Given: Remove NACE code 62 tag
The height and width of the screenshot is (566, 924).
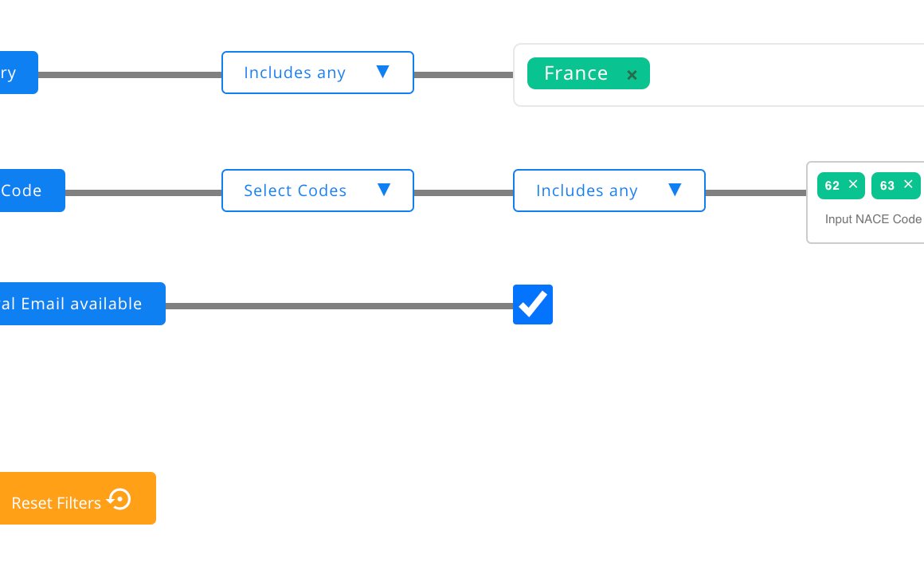Looking at the screenshot, I should [x=853, y=184].
